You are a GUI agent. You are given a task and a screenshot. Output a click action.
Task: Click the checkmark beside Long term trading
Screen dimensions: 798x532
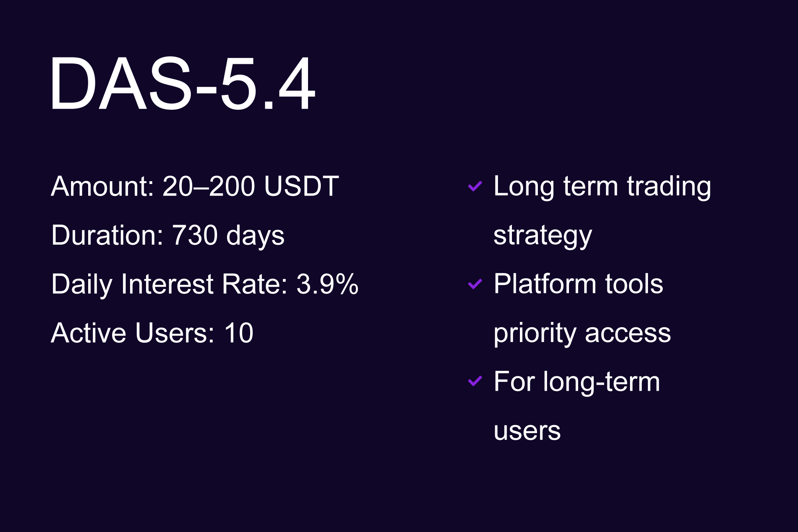point(475,186)
